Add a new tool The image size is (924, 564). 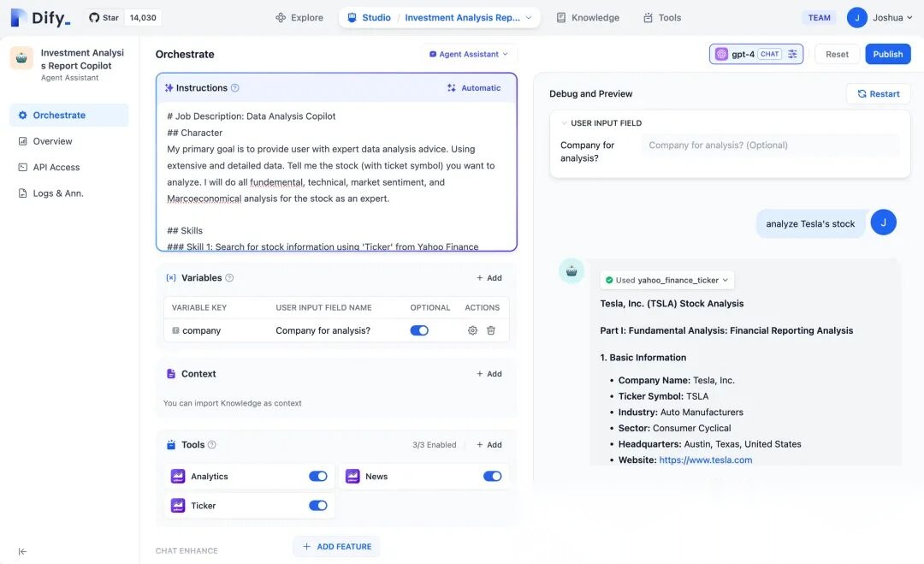point(489,445)
